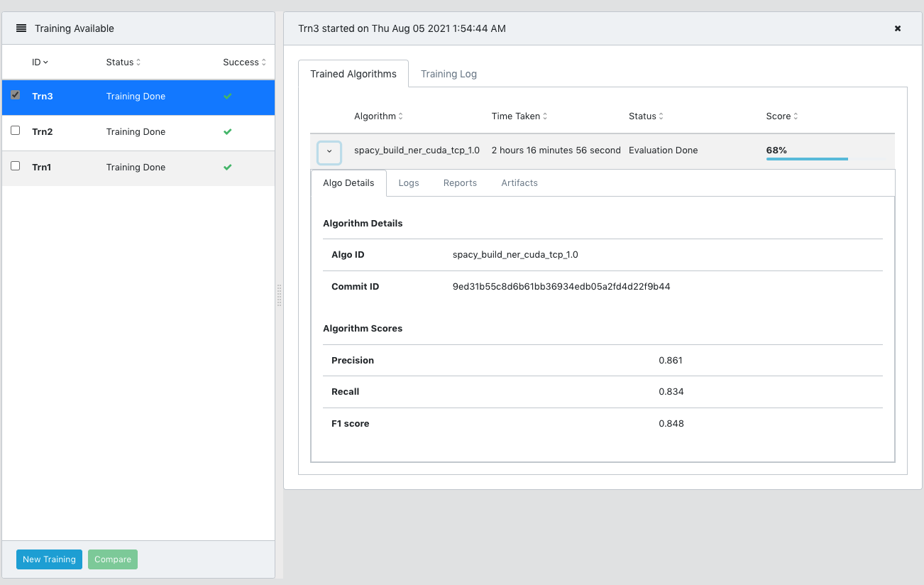Uncheck the Trn3 training checkbox

click(16, 95)
